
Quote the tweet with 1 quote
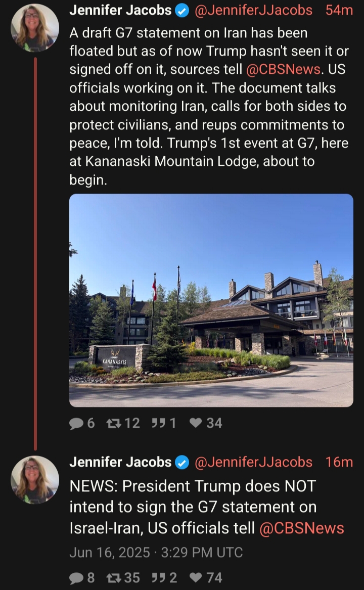point(164,423)
